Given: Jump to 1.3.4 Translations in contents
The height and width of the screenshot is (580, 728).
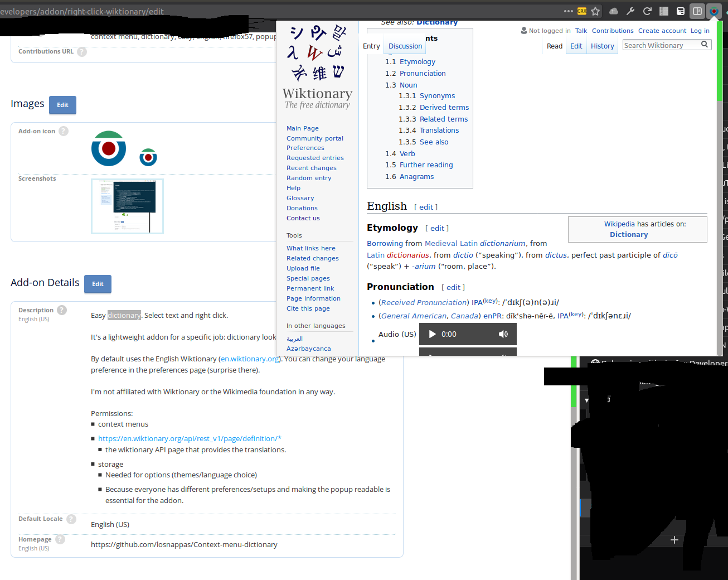Looking at the screenshot, I should coord(429,130).
